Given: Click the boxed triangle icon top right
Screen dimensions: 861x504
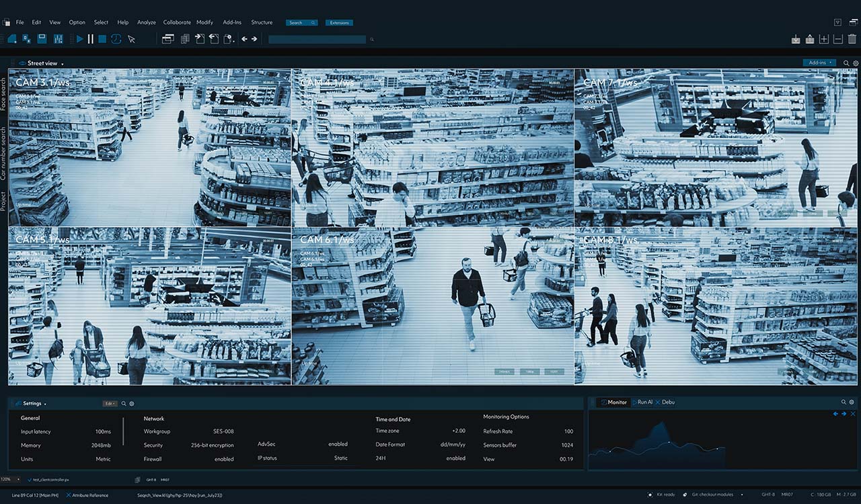Looking at the screenshot, I should (837, 22).
